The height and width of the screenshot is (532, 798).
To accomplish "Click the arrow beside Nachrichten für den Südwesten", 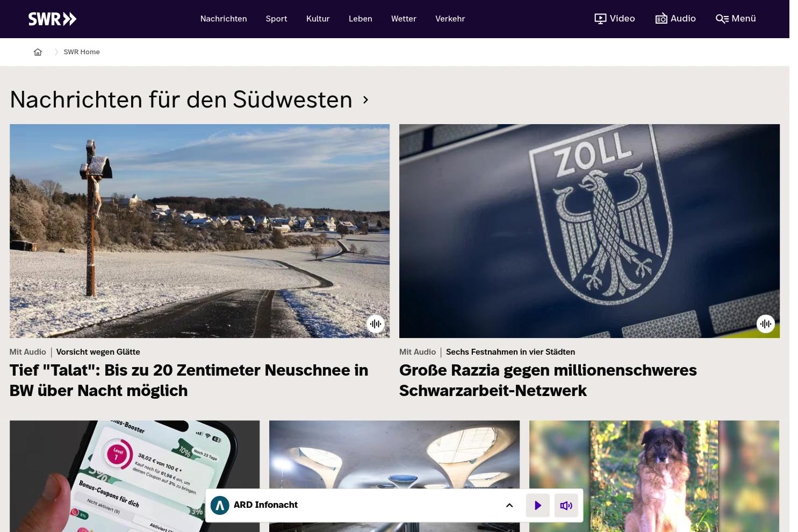I will click(366, 100).
